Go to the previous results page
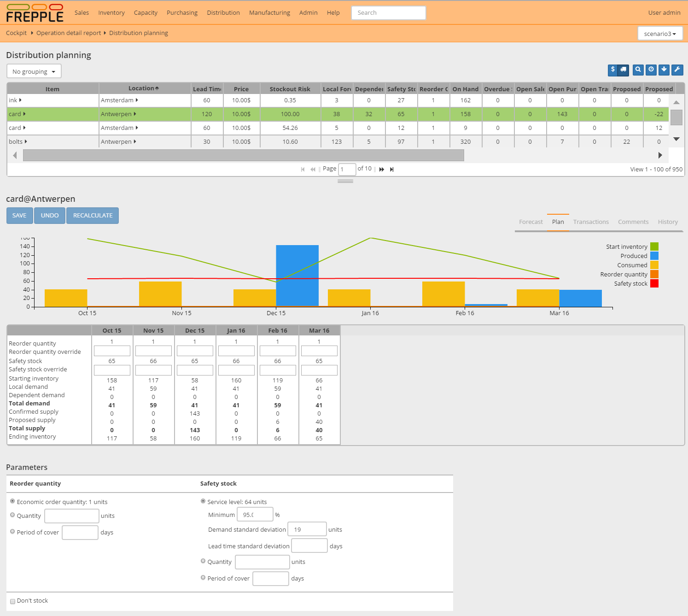Viewport: 688px width, 616px height. (x=313, y=169)
